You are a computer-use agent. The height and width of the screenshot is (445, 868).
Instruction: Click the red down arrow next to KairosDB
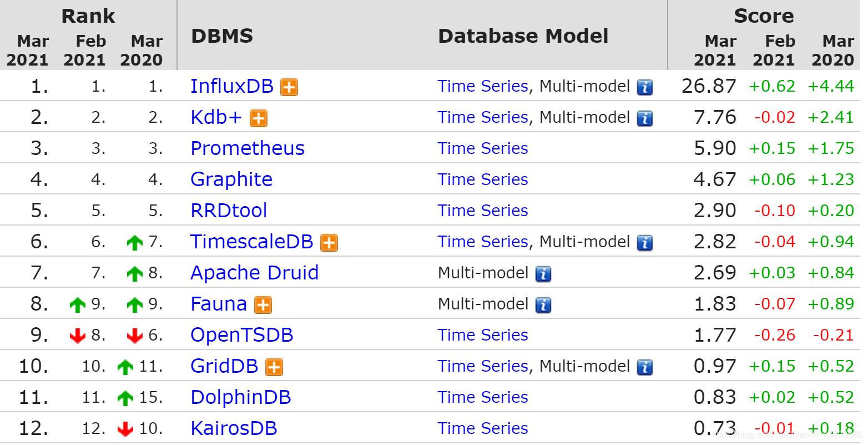[125, 429]
